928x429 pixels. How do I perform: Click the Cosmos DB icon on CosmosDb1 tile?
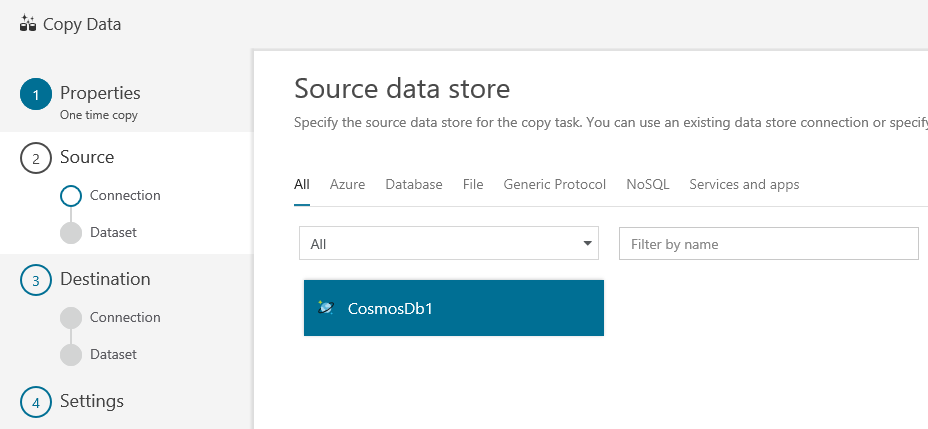point(326,308)
